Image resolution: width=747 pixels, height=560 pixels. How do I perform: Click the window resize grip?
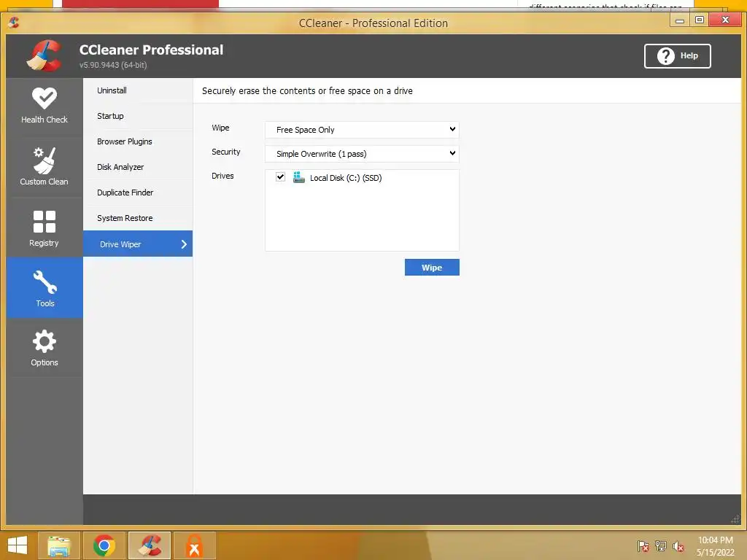pos(735,519)
